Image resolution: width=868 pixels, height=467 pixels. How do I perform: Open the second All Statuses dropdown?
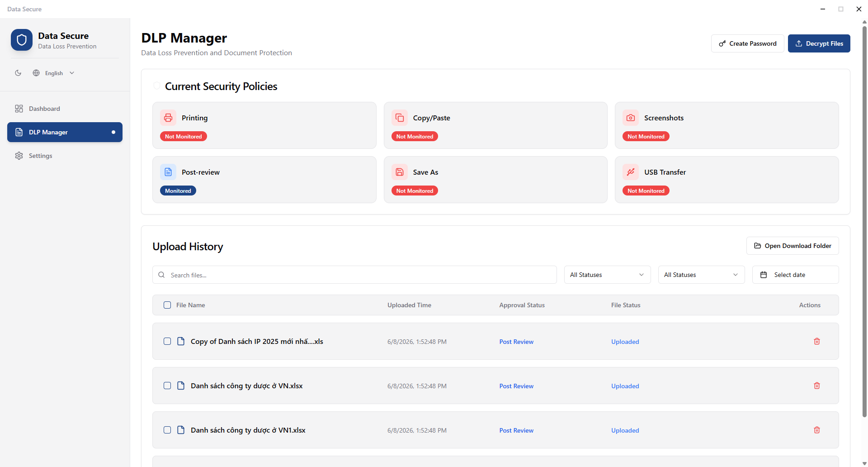tap(701, 275)
